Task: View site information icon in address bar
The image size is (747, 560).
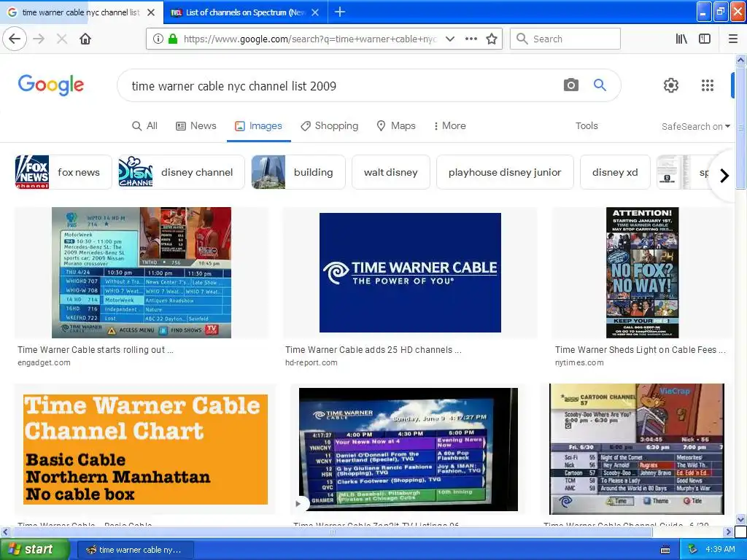Action: point(158,39)
